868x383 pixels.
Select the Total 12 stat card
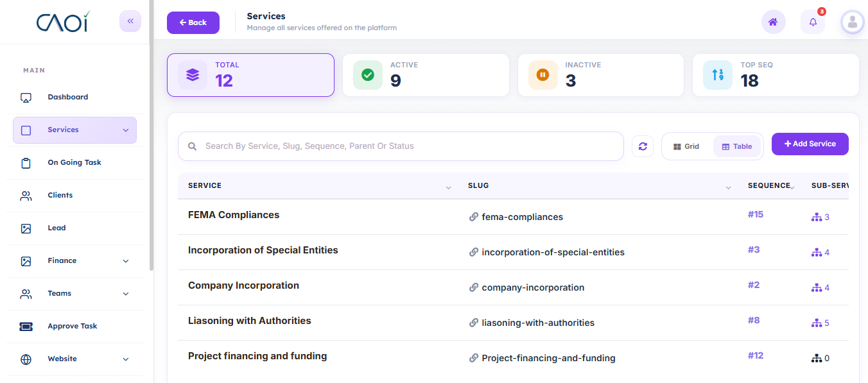click(x=251, y=75)
